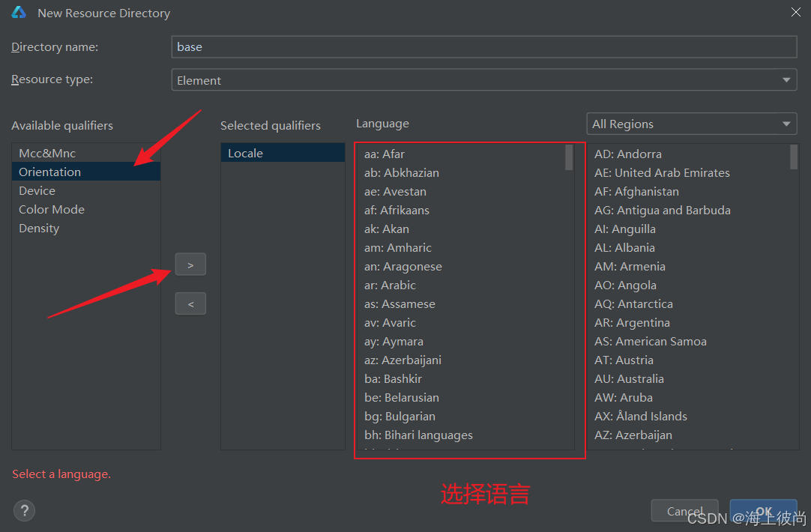Image resolution: width=811 pixels, height=532 pixels.
Task: Open the All Regions dropdown
Action: click(x=692, y=124)
